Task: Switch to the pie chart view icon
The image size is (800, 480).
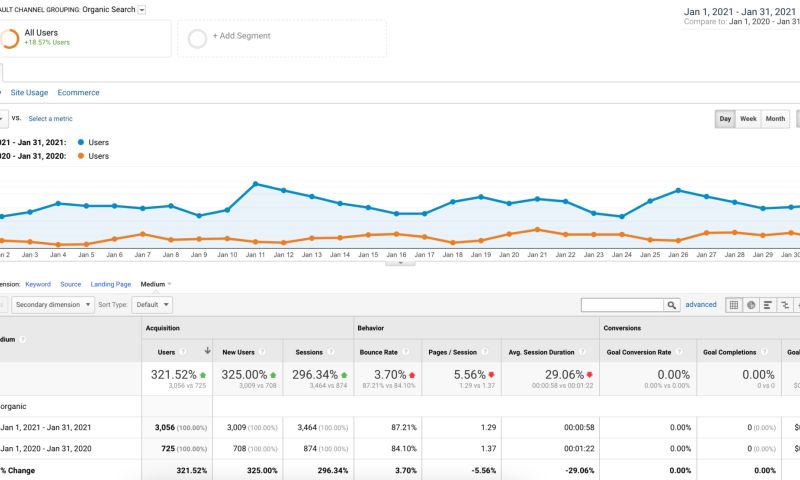Action: [751, 305]
